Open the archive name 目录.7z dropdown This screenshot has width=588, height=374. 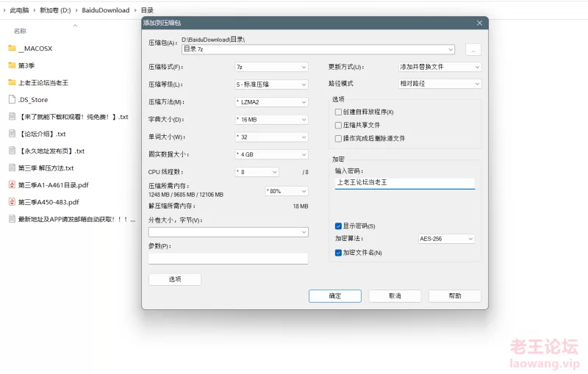pyautogui.click(x=451, y=49)
